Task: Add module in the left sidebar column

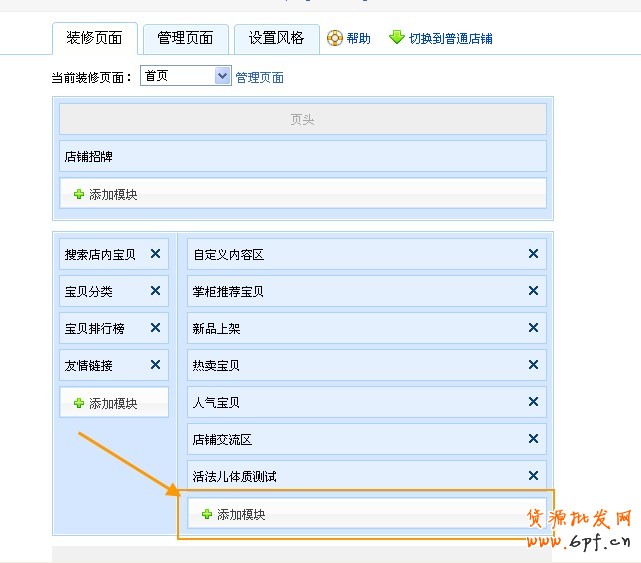Action: point(105,403)
